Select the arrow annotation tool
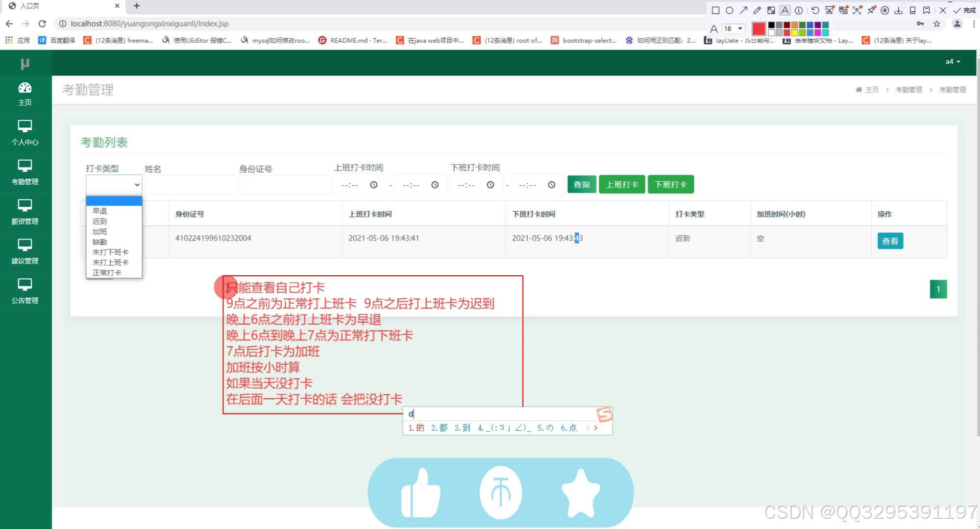The width and height of the screenshot is (980, 529). [x=743, y=10]
